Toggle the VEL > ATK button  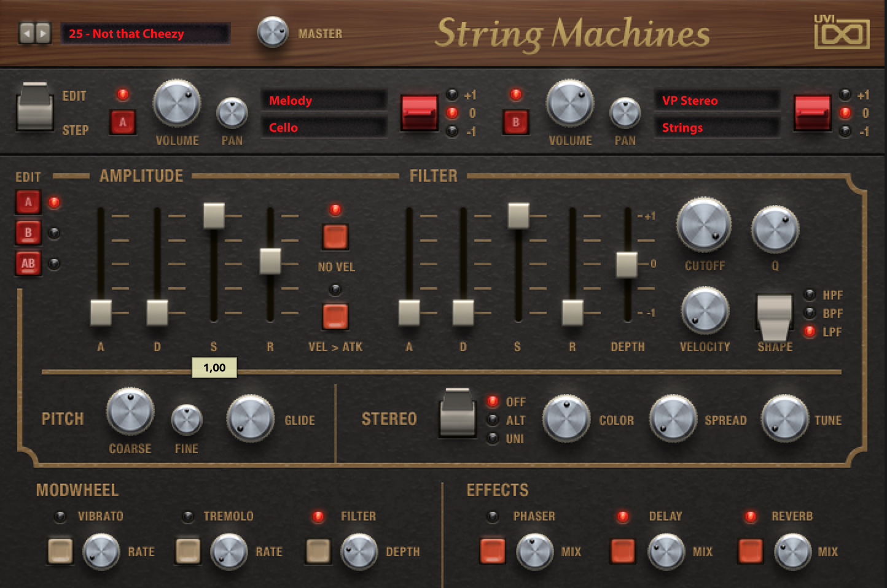pos(335,317)
